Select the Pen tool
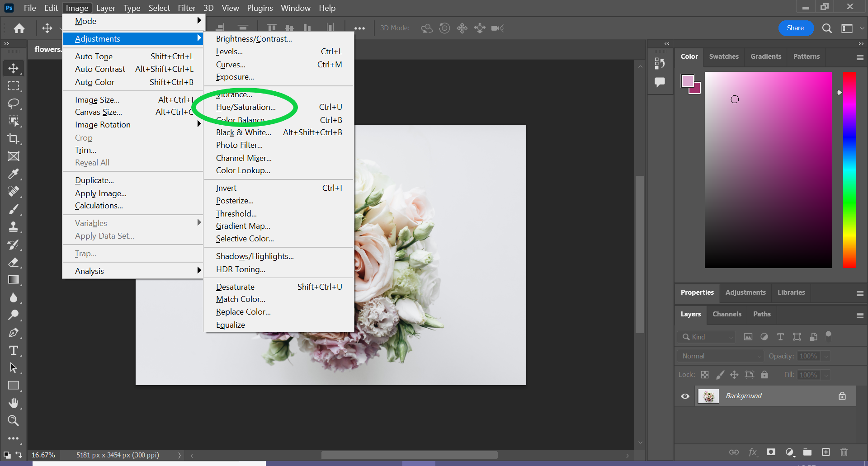 (13, 333)
